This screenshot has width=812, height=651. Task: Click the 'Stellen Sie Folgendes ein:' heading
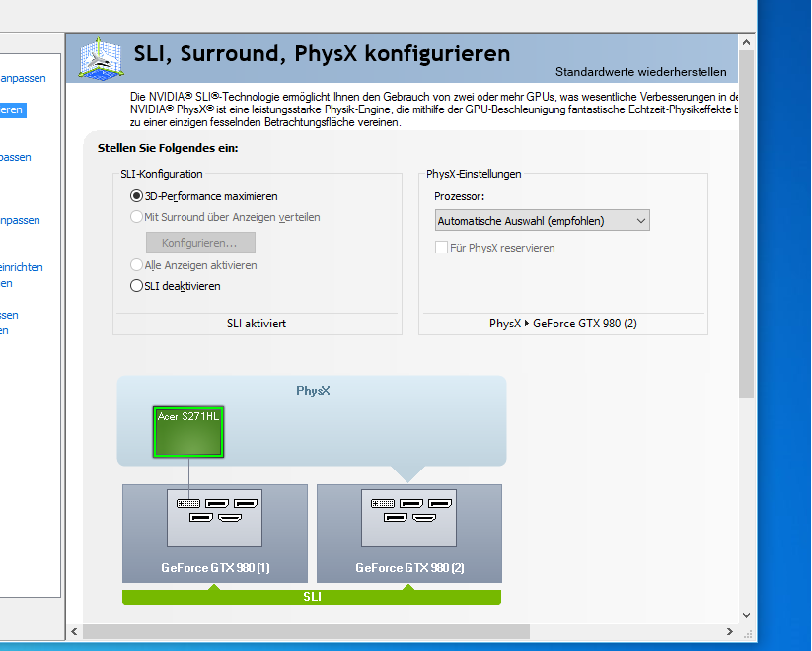(168, 148)
